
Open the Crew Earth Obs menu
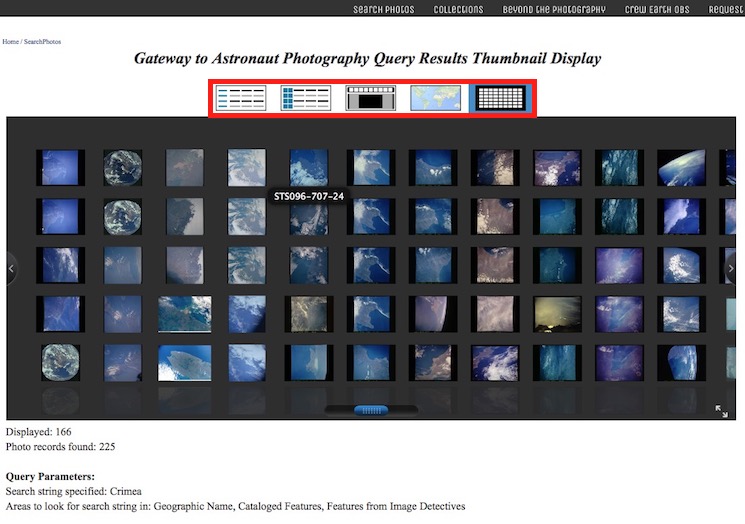pyautogui.click(x=659, y=9)
